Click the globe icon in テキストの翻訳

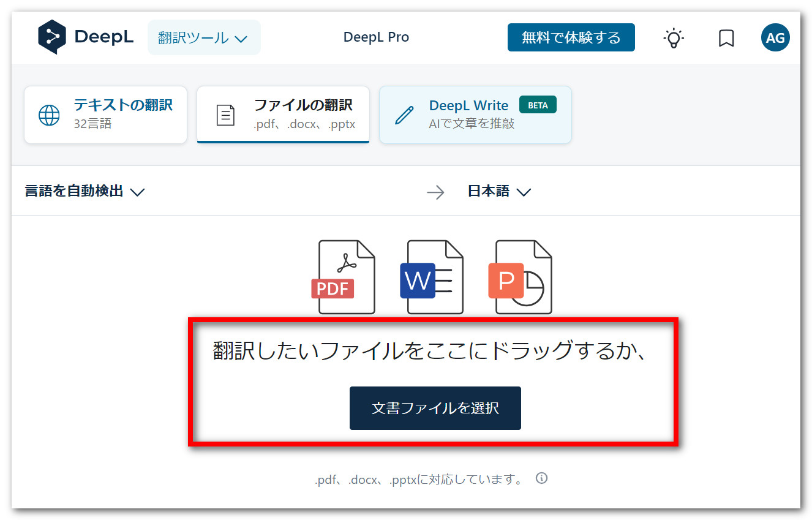[x=49, y=115]
